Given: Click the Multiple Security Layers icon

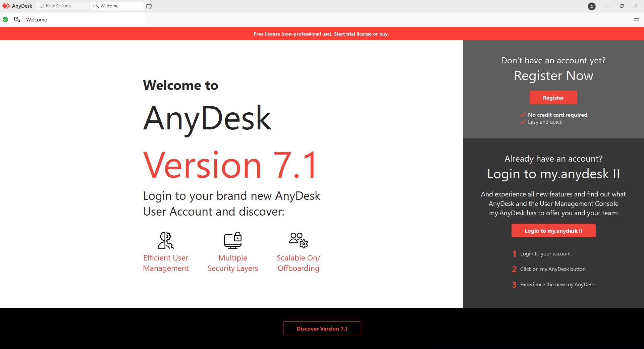Looking at the screenshot, I should (233, 240).
